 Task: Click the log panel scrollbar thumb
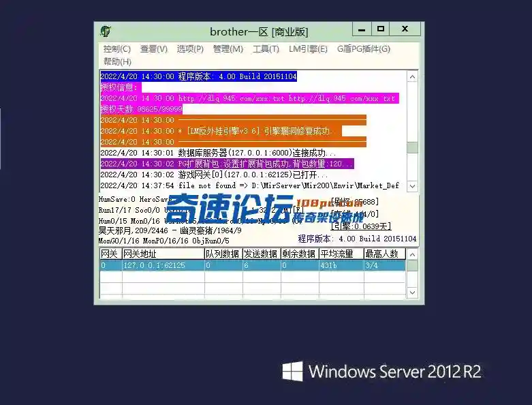tap(412, 147)
